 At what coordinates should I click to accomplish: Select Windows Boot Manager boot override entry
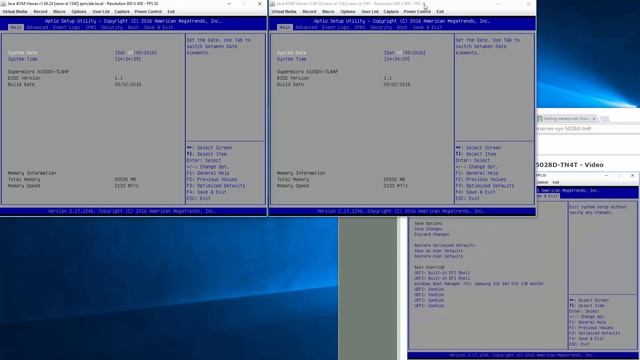pos(479,284)
